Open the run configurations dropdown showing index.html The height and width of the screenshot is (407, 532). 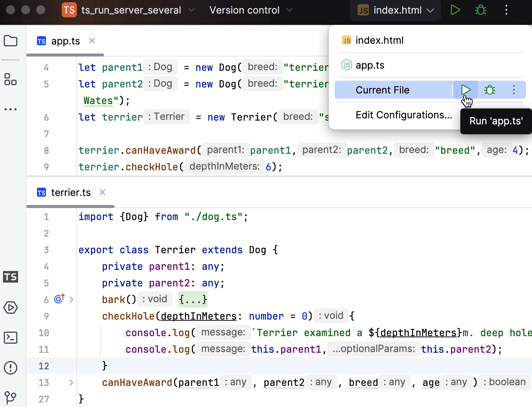[x=395, y=10]
